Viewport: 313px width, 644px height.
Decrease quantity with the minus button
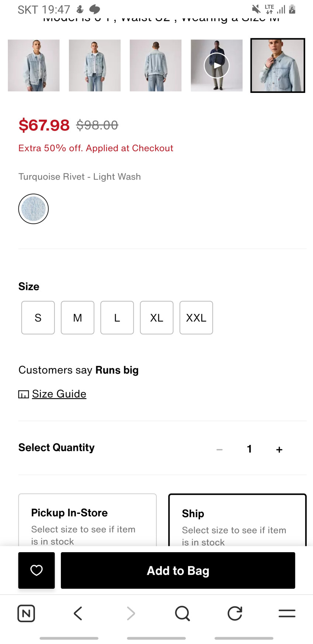point(219,449)
